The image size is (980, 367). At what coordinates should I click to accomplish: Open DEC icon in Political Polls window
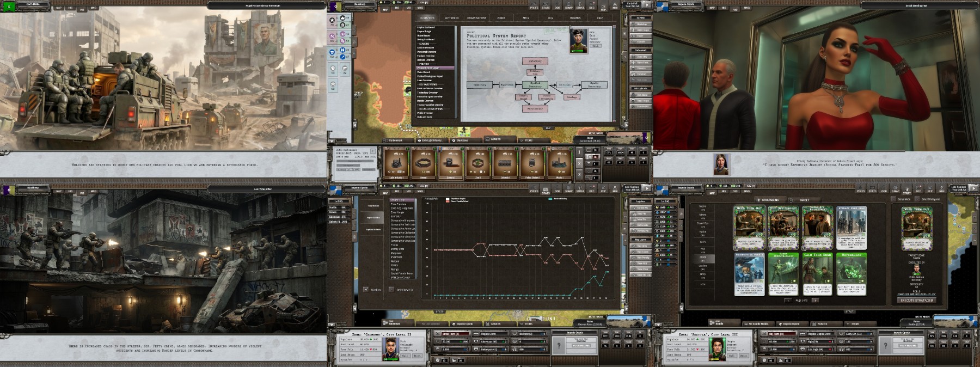pyautogui.click(x=592, y=188)
